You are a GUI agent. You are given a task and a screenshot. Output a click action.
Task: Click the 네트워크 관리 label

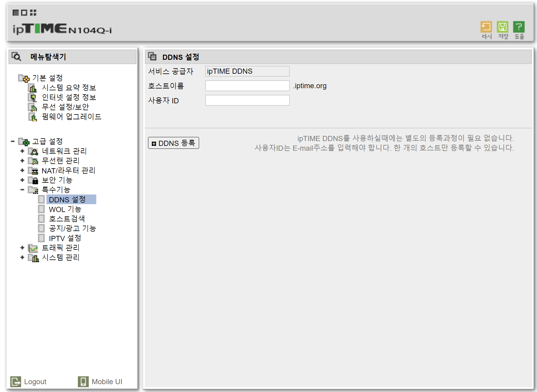64,151
